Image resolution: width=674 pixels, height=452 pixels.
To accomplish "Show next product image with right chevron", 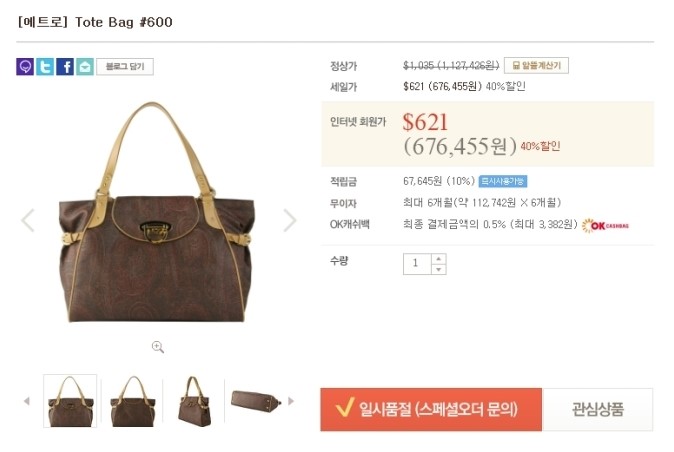I will click(x=290, y=220).
